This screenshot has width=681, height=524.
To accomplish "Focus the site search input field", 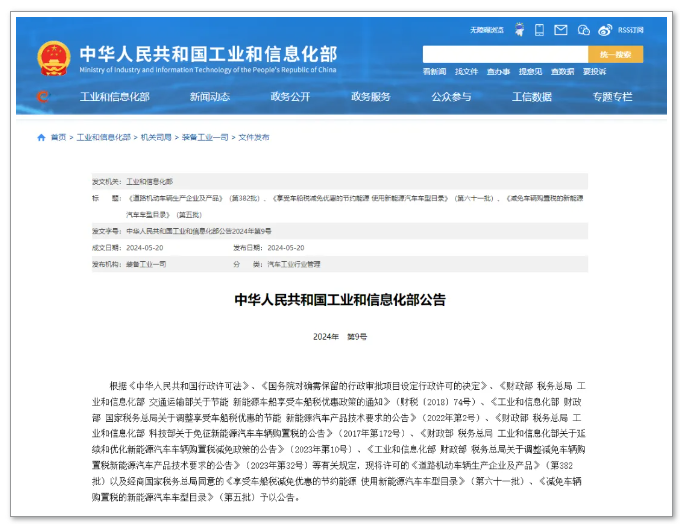I will tap(504, 54).
